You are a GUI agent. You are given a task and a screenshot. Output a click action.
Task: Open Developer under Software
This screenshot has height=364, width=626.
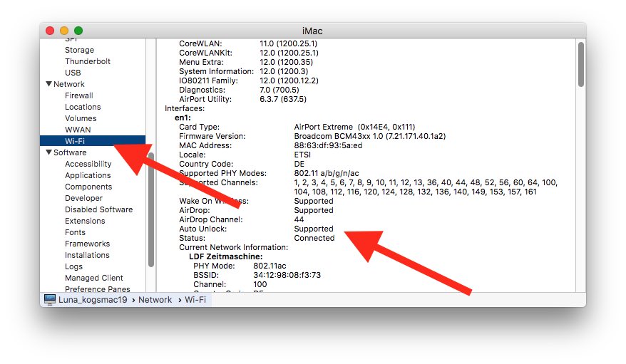tap(84, 198)
